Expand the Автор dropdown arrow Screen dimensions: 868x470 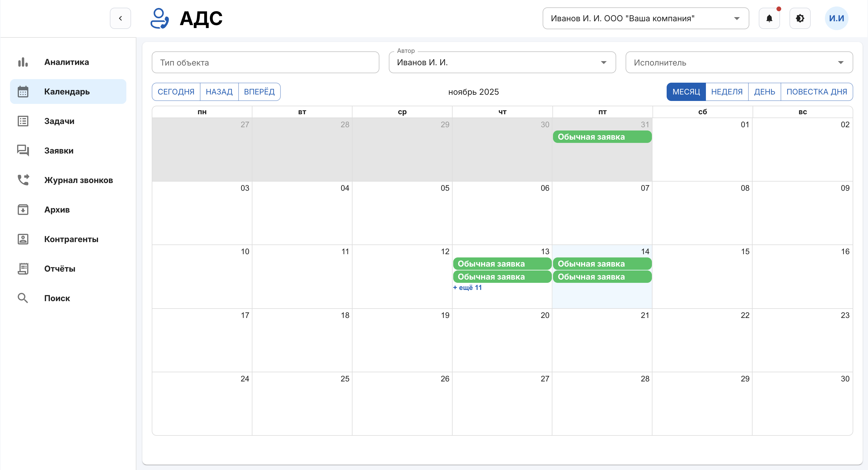(x=603, y=62)
